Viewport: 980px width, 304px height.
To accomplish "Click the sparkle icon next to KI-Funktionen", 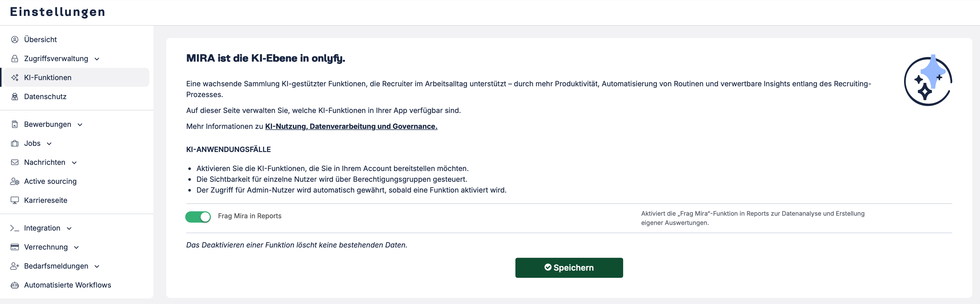I will tap(15, 77).
